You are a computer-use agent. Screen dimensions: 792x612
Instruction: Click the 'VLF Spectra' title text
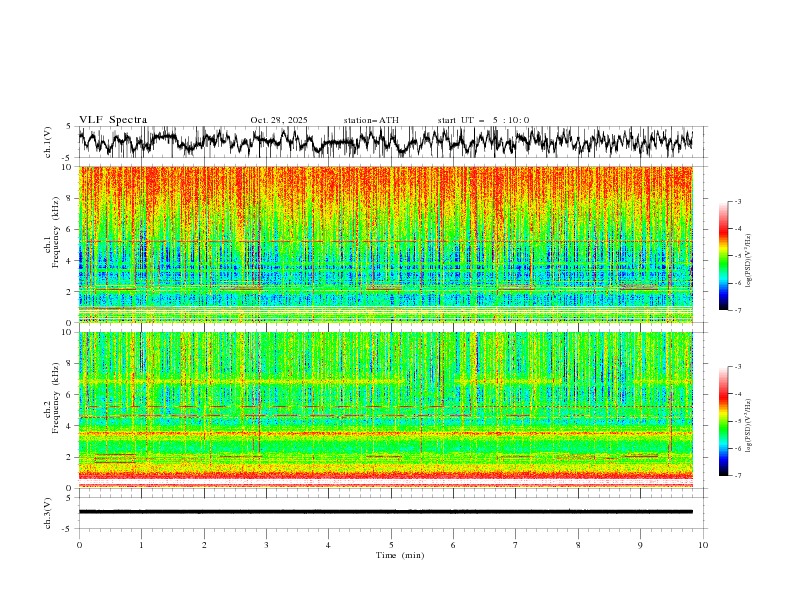(113, 120)
